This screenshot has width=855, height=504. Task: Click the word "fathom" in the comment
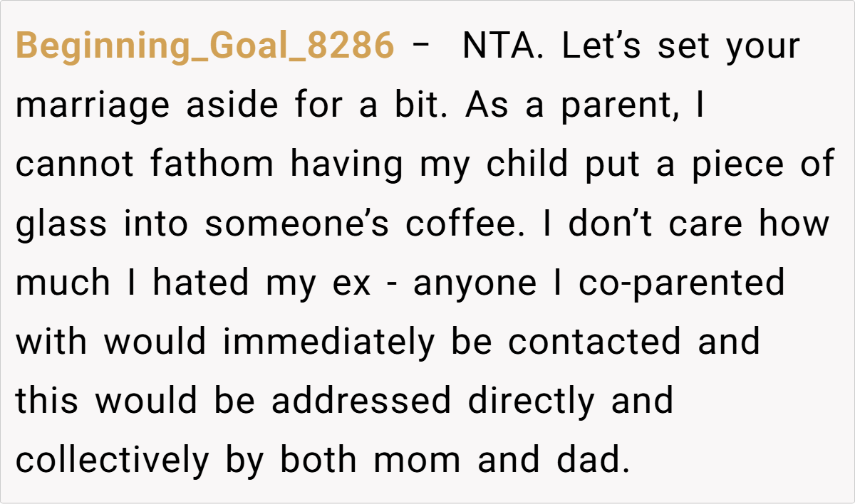212,165
